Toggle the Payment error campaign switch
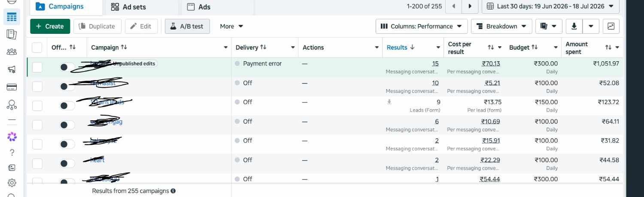 (67, 67)
